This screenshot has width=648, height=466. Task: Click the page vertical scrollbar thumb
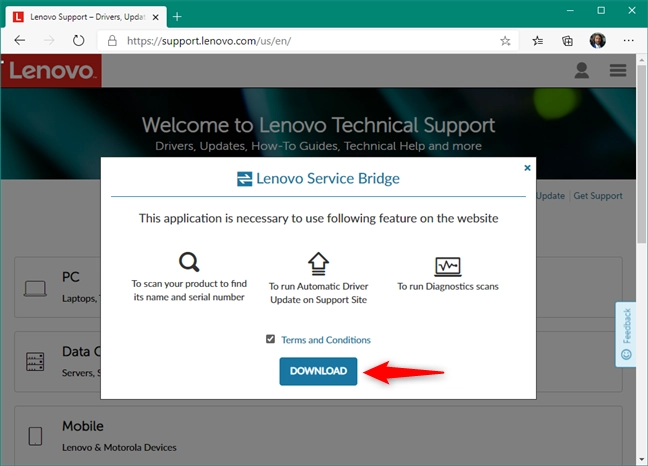click(641, 154)
